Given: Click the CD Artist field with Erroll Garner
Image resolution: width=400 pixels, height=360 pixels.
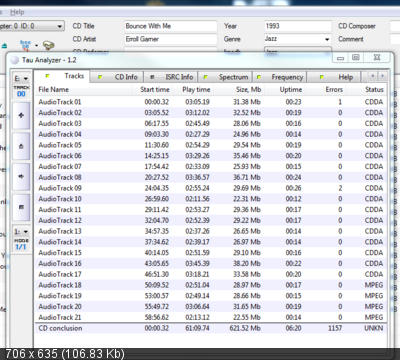Looking at the screenshot, I should pyautogui.click(x=171, y=39).
